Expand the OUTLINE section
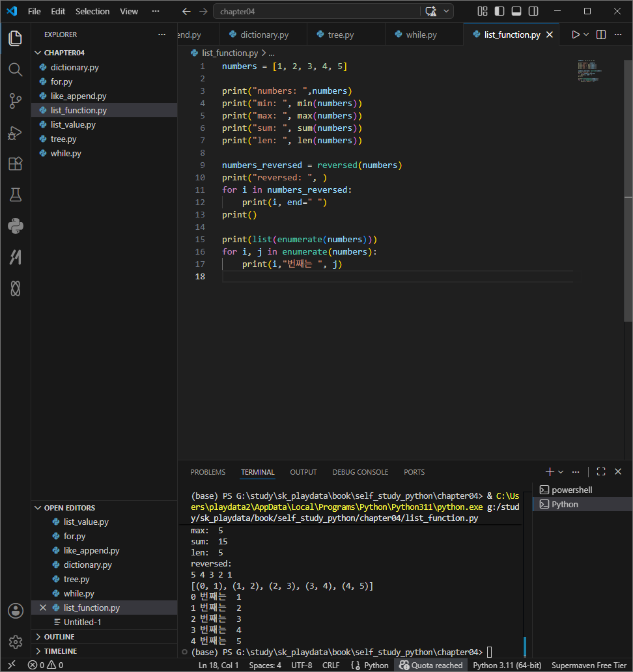This screenshot has height=672, width=633. 104,637
